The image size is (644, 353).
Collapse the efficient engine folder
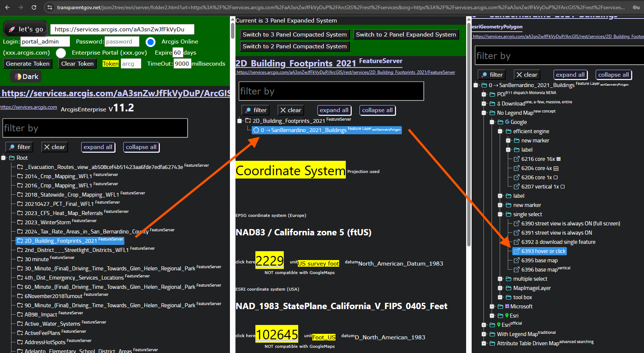[500, 131]
